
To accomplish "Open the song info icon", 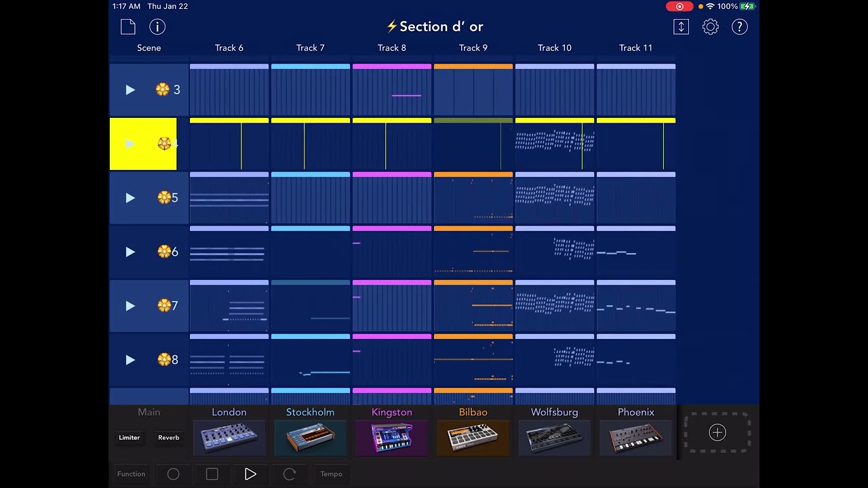I will [157, 26].
